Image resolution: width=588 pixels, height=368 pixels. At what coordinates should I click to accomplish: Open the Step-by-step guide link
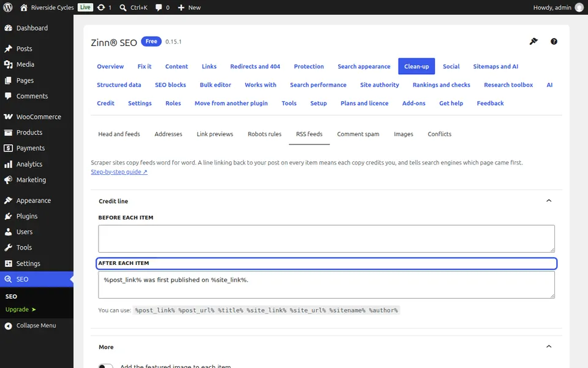119,172
